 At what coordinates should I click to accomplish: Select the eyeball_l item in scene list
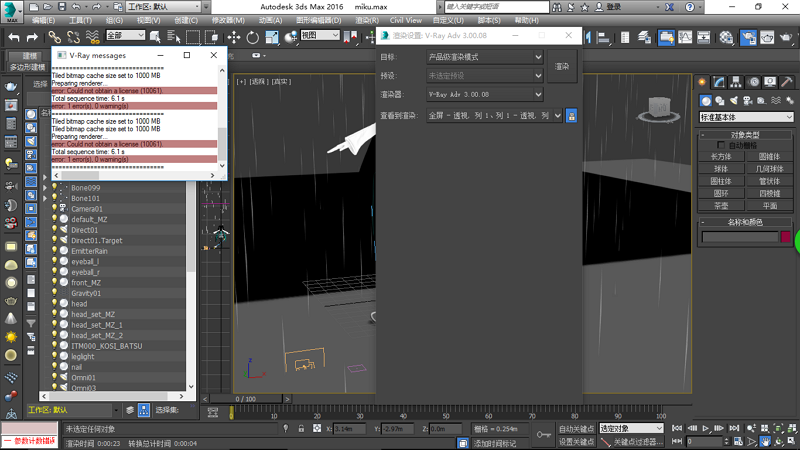[x=85, y=261]
